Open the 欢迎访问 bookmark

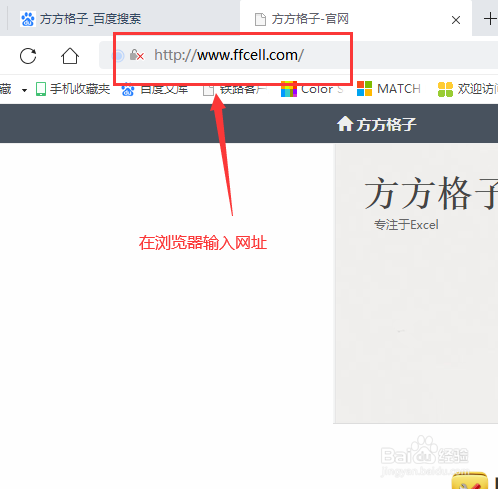(x=468, y=89)
